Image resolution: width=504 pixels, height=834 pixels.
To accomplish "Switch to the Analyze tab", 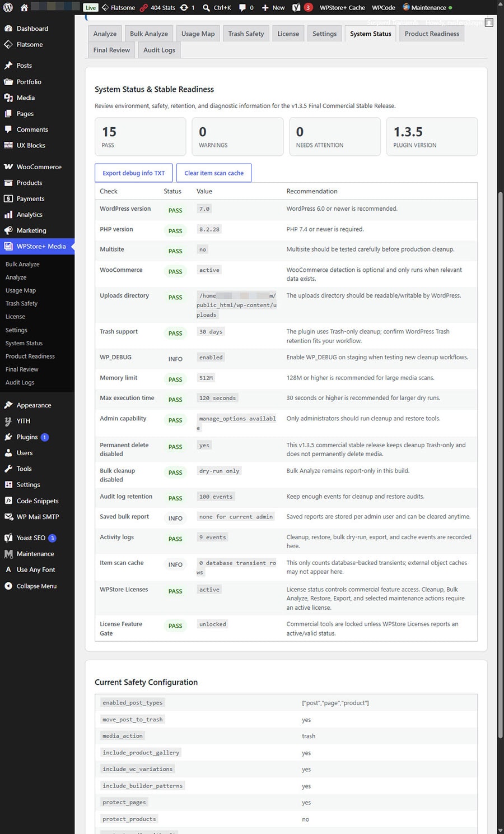I will (x=105, y=34).
